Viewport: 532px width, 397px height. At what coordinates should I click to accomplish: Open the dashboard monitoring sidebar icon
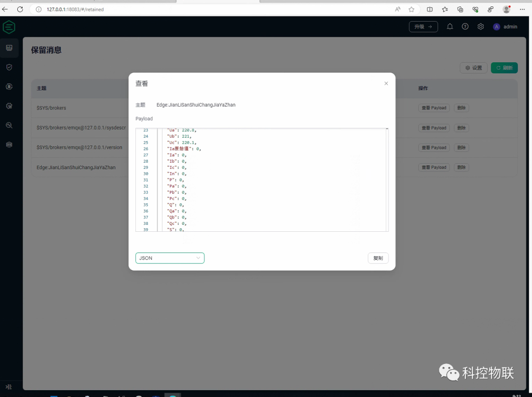click(9, 48)
